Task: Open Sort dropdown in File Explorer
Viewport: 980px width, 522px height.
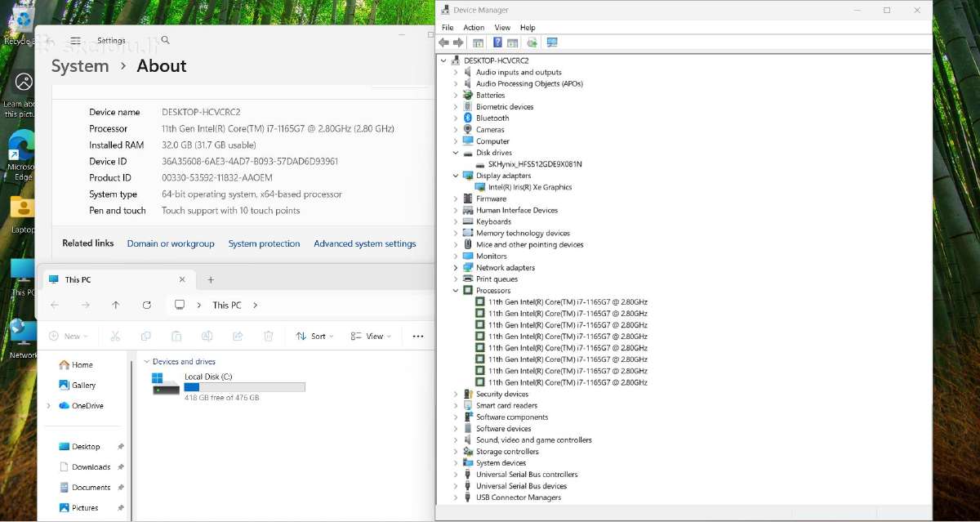Action: pyautogui.click(x=314, y=336)
